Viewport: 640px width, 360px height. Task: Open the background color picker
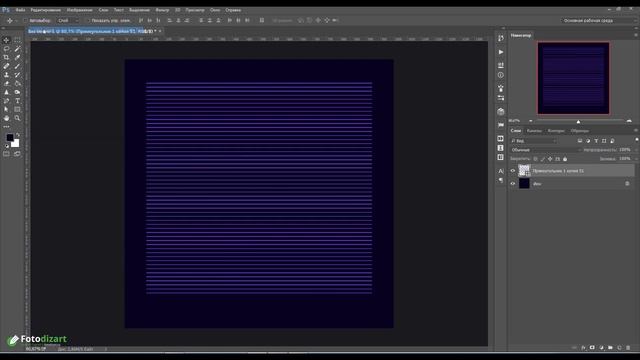click(x=16, y=144)
